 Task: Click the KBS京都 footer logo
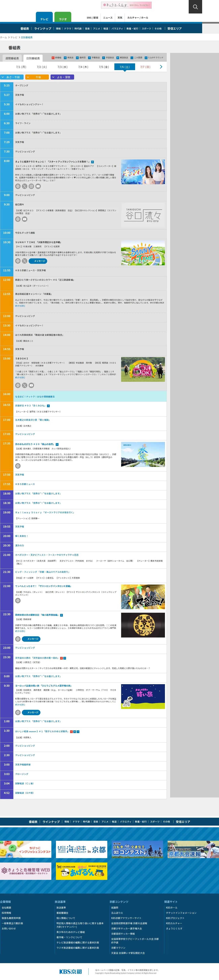click(x=71, y=971)
